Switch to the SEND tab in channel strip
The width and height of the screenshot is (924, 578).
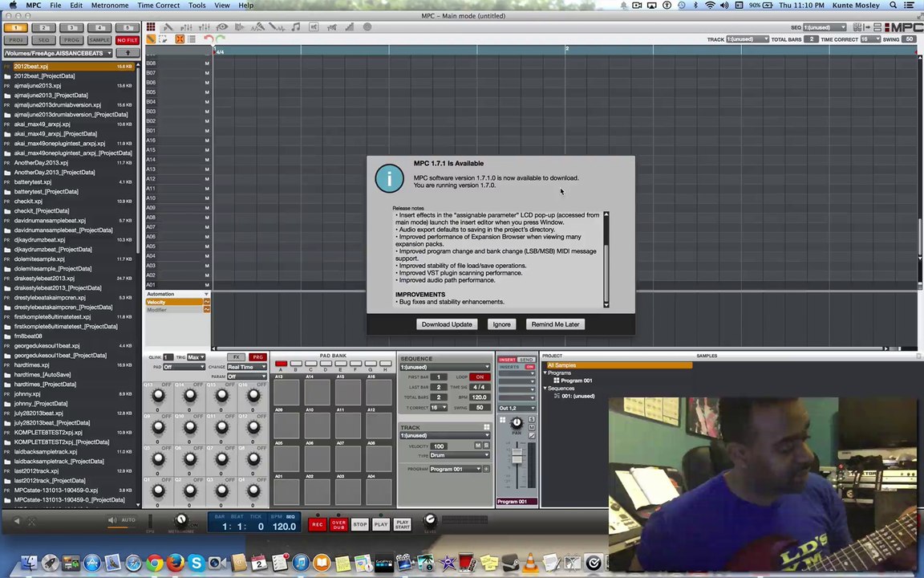click(526, 359)
